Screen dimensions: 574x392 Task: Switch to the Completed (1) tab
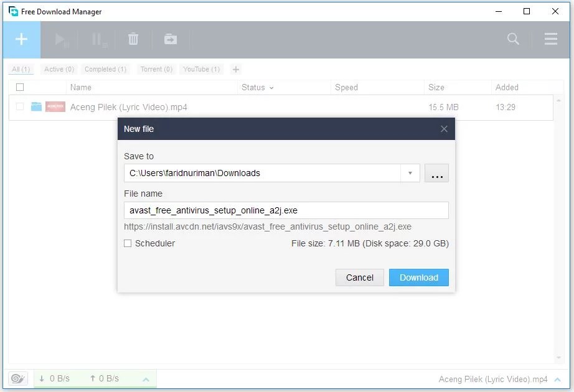tap(105, 69)
